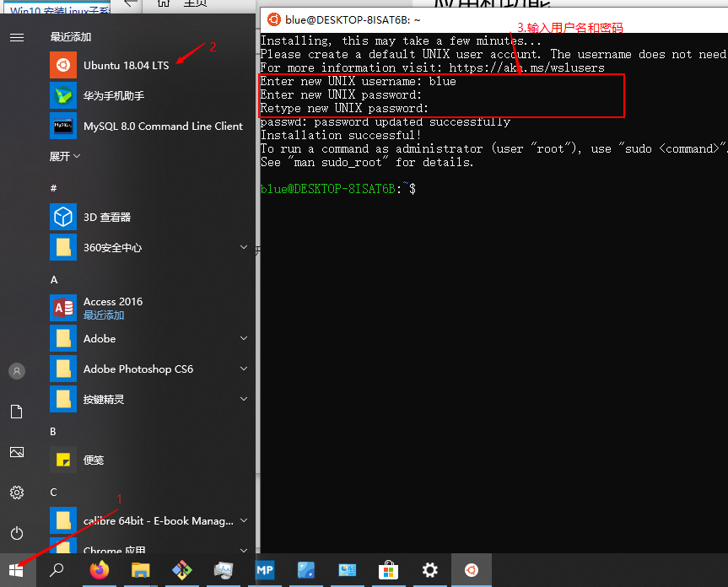Open File Explorer from the taskbar
Screen dimensions: 728x587
pyautogui.click(x=140, y=570)
